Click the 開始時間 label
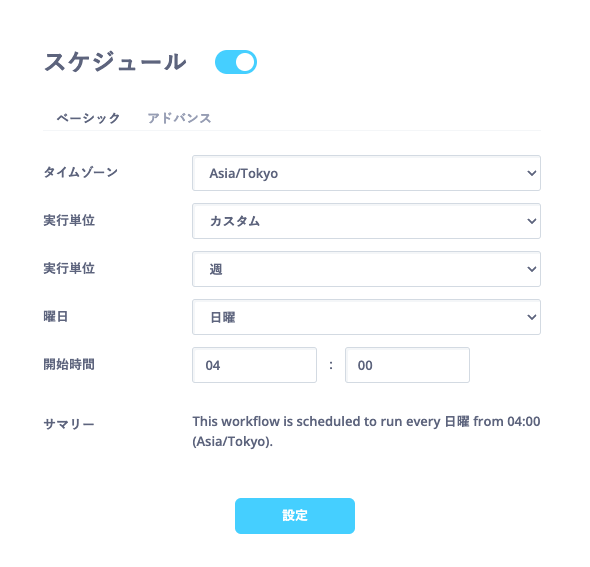 [69, 364]
